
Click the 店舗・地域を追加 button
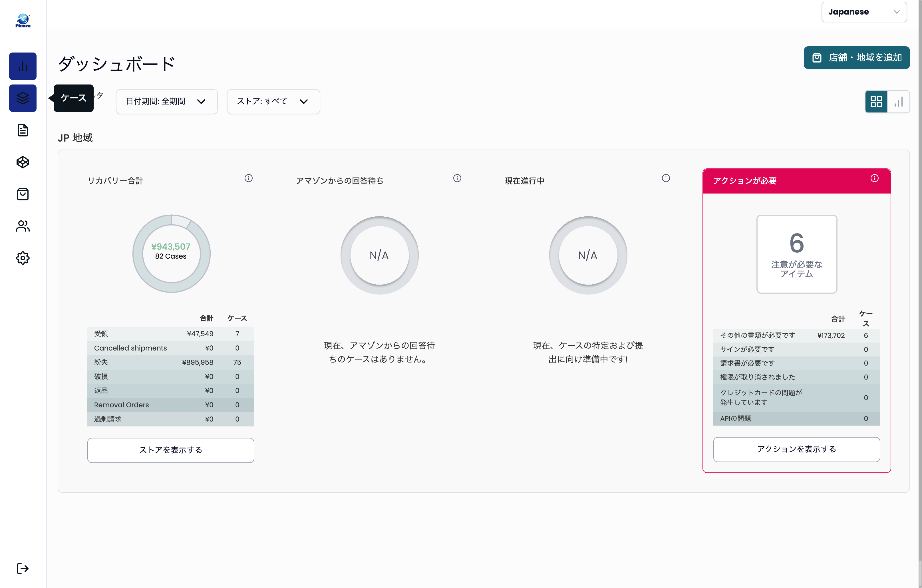[857, 57]
